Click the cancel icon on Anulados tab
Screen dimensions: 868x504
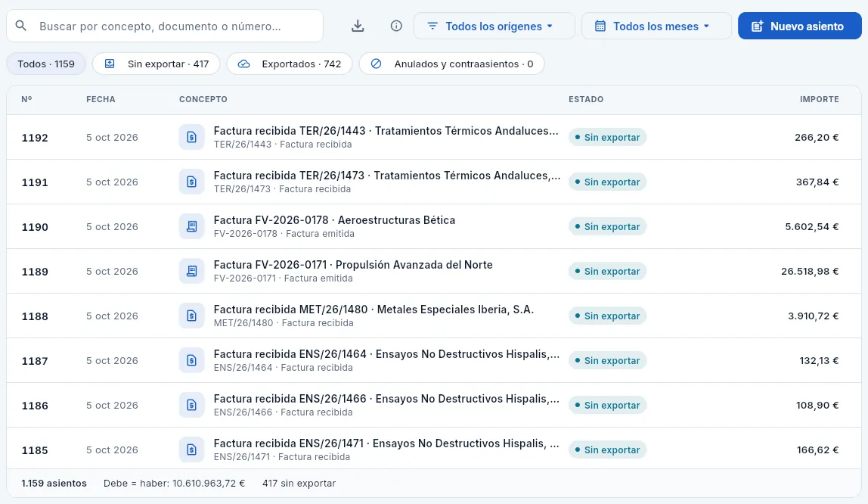[x=376, y=64]
